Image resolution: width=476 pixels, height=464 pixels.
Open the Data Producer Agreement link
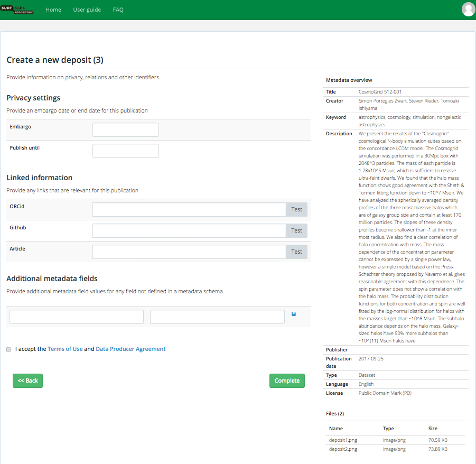tap(130, 349)
